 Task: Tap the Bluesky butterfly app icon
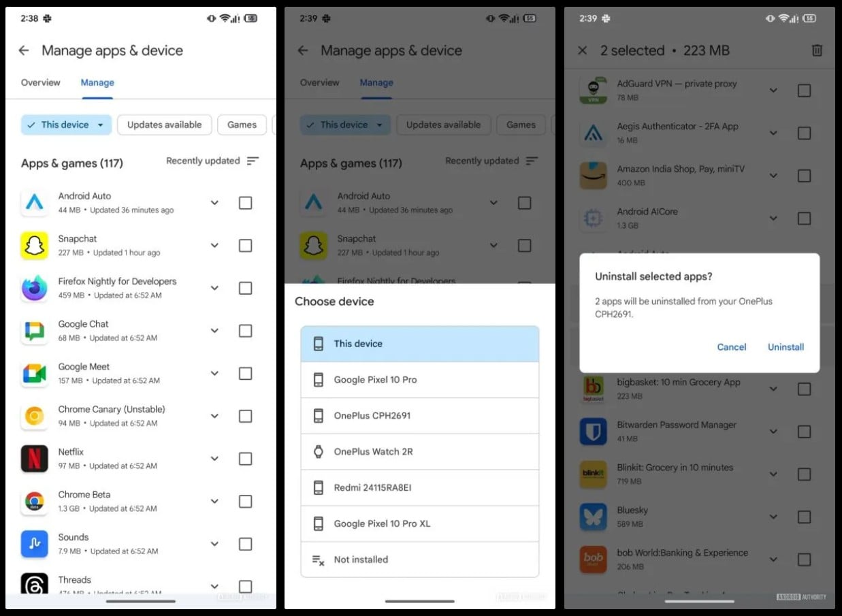click(592, 517)
